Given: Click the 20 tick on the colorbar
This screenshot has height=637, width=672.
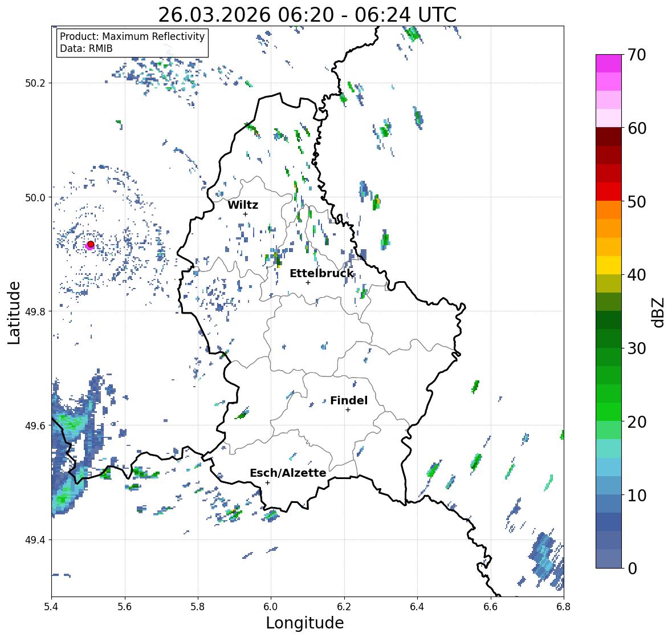Looking at the screenshot, I should pyautogui.click(x=637, y=422).
